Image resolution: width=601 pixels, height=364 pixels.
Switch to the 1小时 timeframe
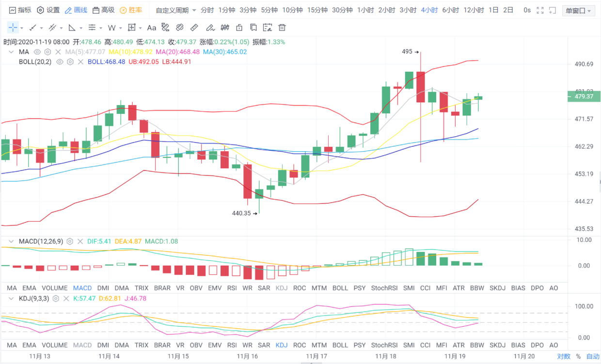pos(365,10)
